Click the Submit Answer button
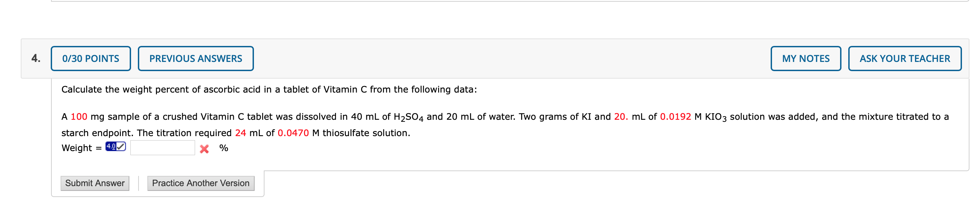 click(95, 183)
